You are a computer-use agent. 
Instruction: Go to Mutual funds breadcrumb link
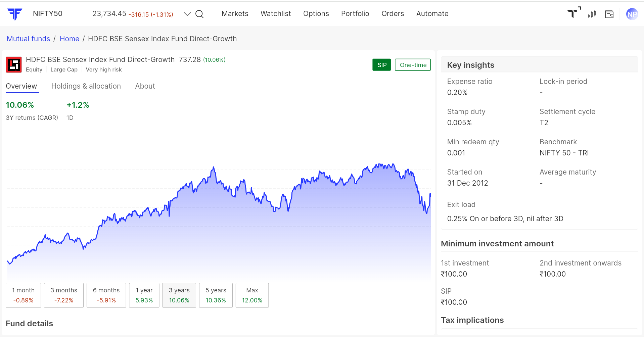[29, 39]
